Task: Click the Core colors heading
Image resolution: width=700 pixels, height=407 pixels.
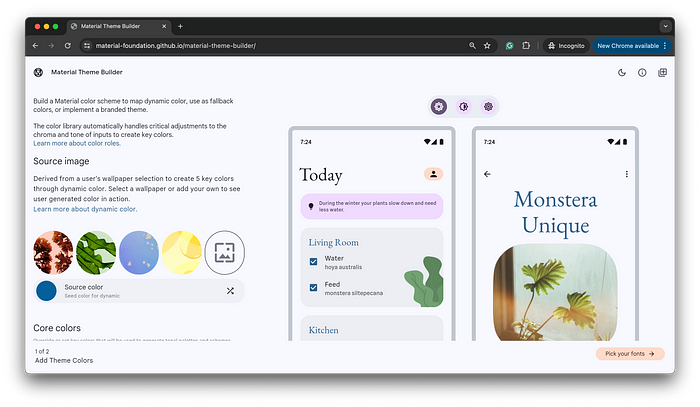Action: click(x=57, y=328)
